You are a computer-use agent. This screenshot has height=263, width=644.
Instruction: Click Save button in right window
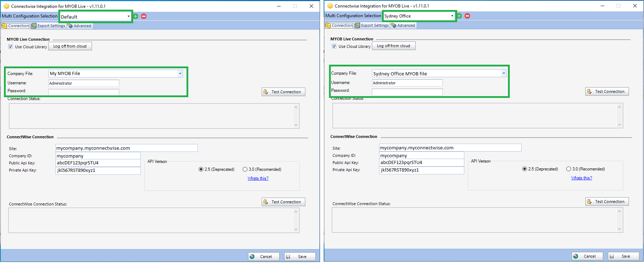point(624,256)
